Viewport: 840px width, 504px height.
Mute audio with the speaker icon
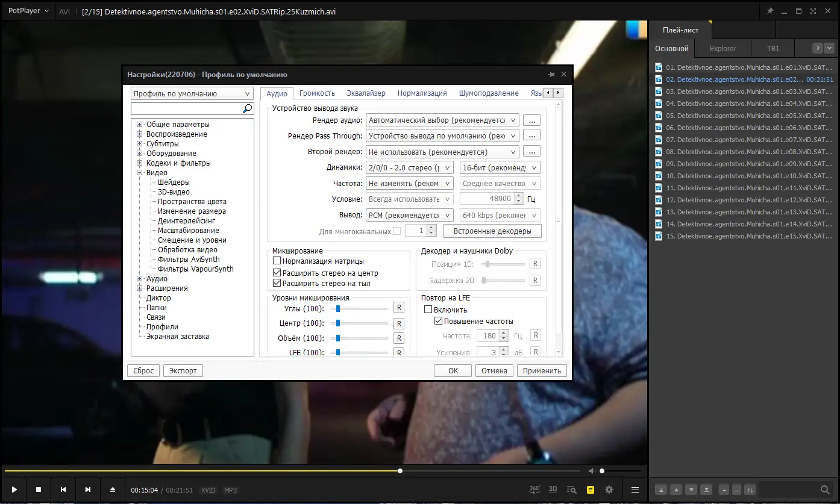tap(592, 471)
